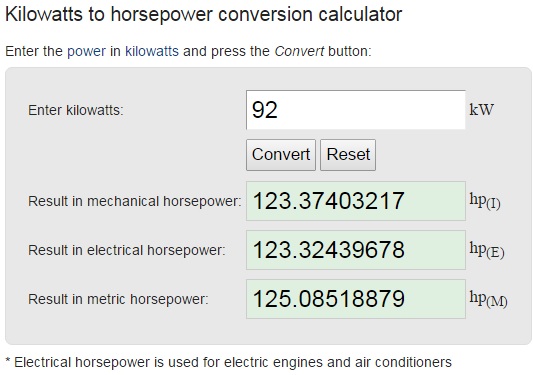Image resolution: width=533 pixels, height=375 pixels.
Task: Click the kW unit label
Action: click(481, 110)
